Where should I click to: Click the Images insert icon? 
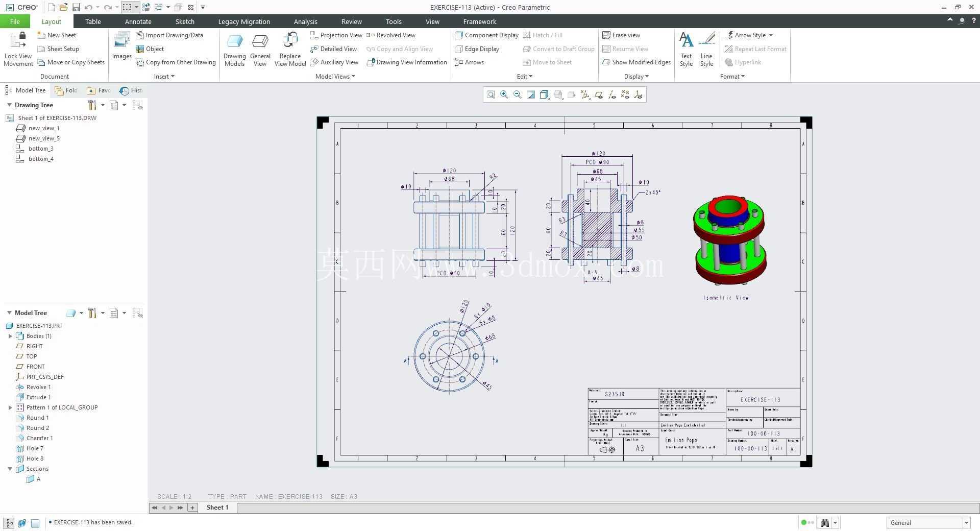[122, 46]
